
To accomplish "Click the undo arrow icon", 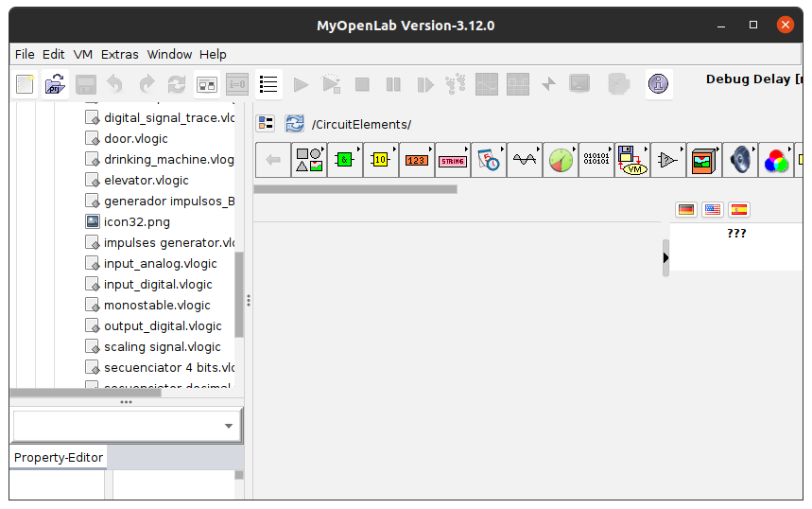I will click(x=115, y=84).
